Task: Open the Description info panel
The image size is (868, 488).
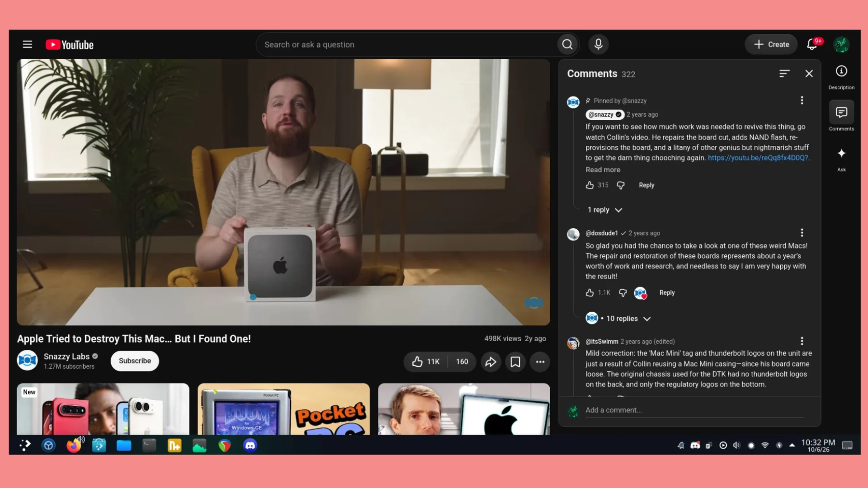Action: pyautogui.click(x=841, y=76)
